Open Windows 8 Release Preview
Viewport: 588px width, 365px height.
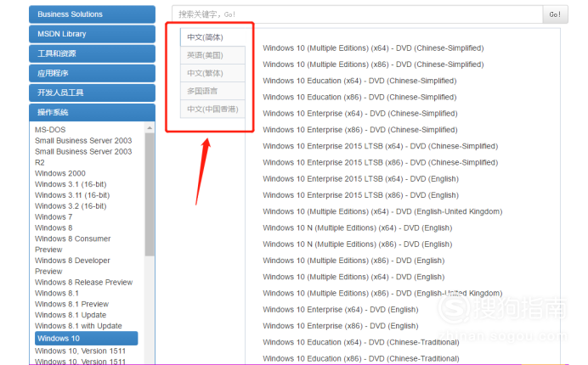(x=83, y=282)
